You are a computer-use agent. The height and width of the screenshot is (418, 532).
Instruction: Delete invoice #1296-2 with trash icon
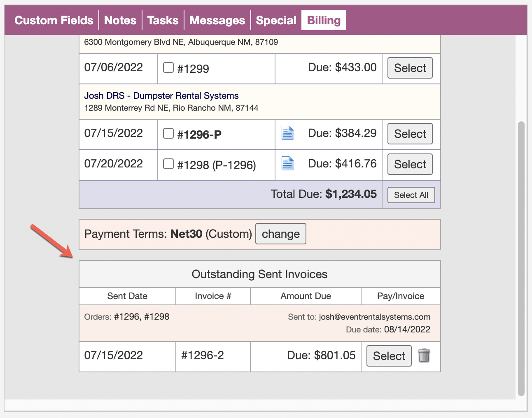click(x=424, y=355)
